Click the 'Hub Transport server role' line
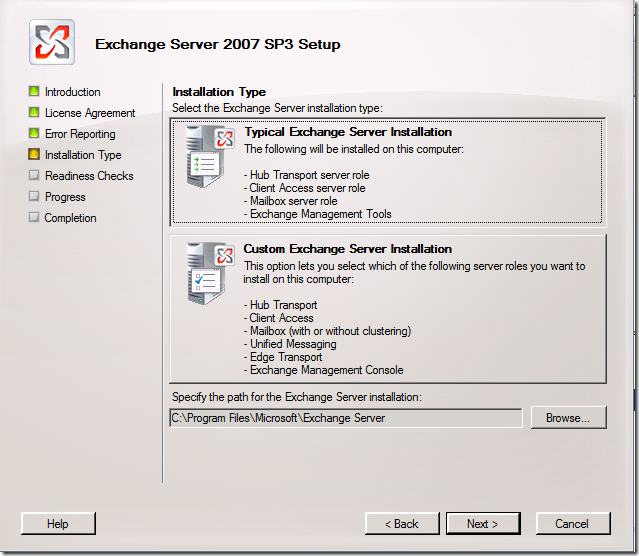This screenshot has width=639, height=556. (x=307, y=175)
